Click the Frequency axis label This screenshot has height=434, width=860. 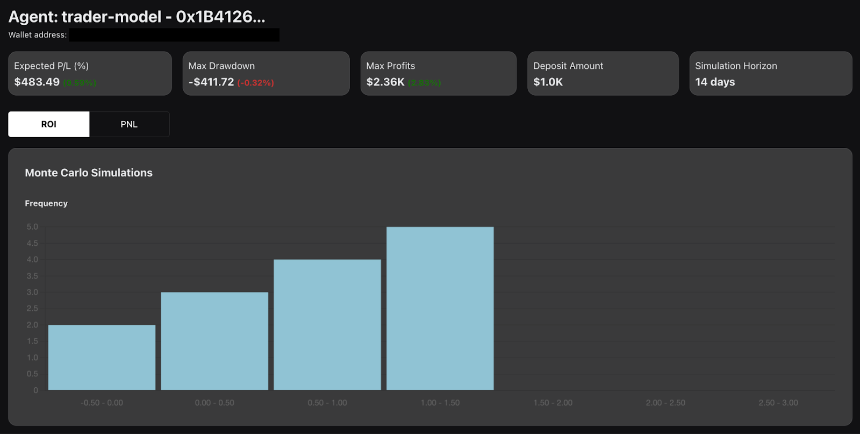(x=46, y=203)
